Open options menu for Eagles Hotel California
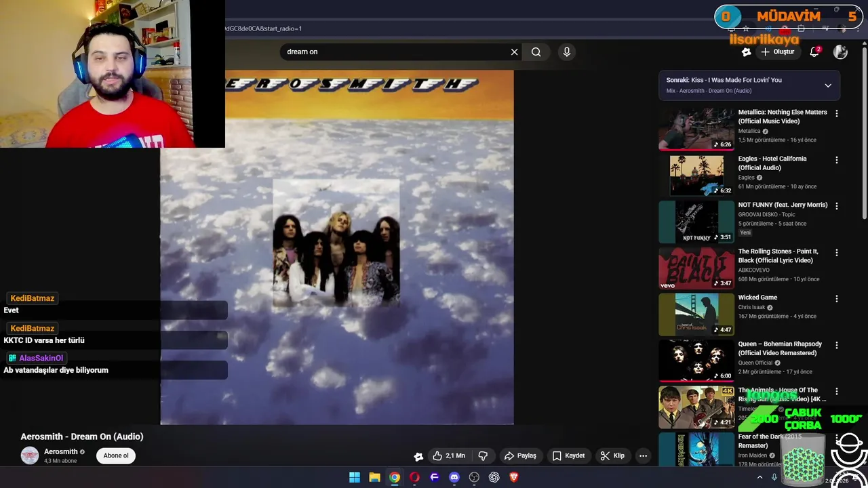The height and width of the screenshot is (488, 868). pyautogui.click(x=836, y=160)
